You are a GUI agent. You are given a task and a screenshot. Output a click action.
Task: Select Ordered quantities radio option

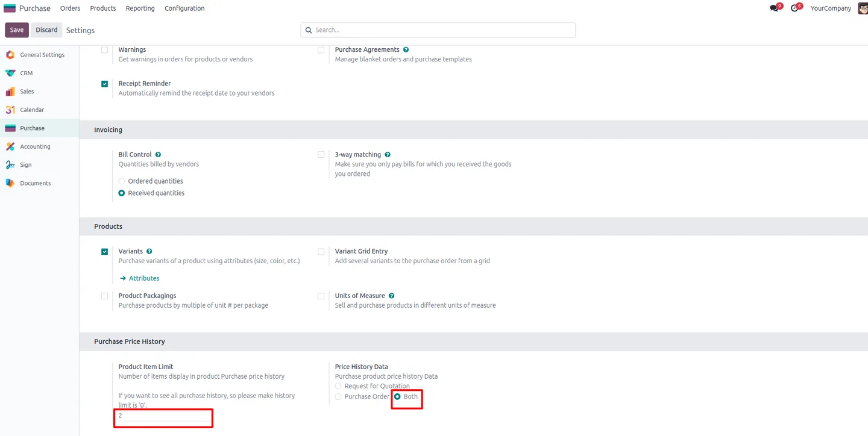(x=122, y=181)
